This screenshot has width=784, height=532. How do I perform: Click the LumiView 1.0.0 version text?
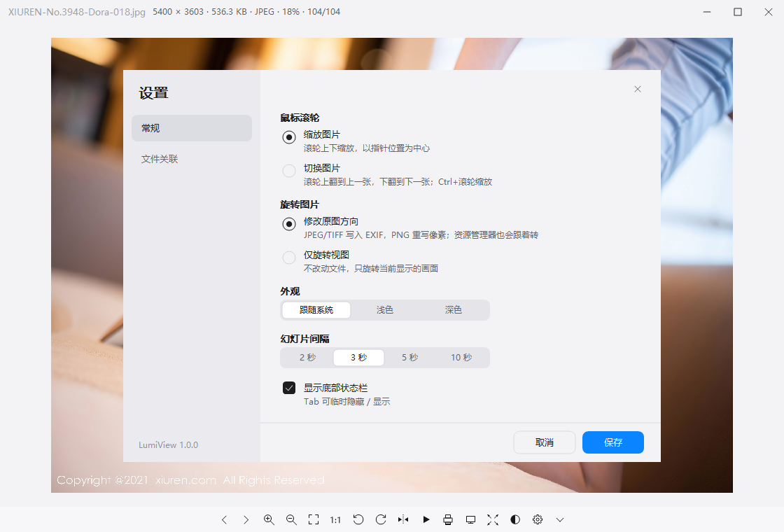click(x=169, y=445)
